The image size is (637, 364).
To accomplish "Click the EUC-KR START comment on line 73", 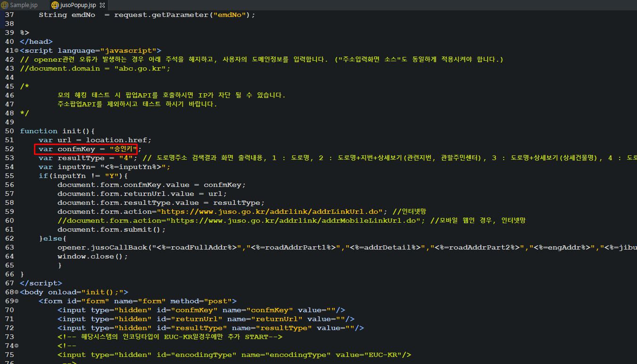I will click(170, 337).
